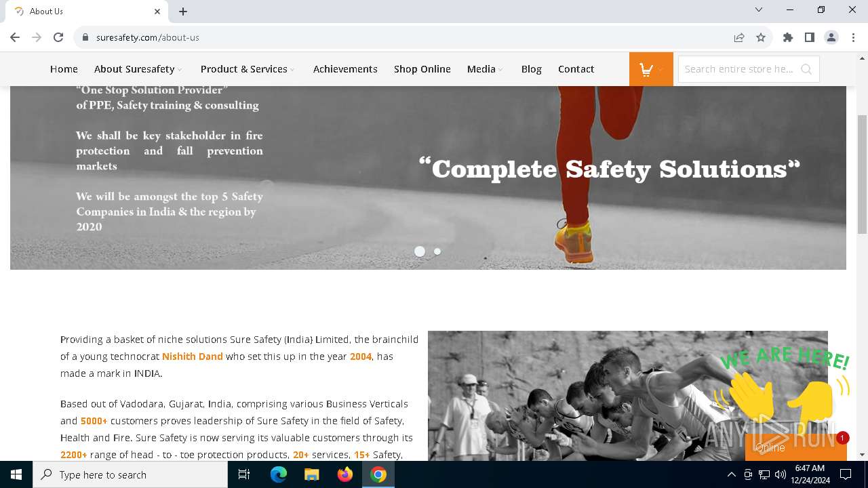Switch to Chrome taskbar icon
This screenshot has height=488, width=868.
(x=378, y=474)
